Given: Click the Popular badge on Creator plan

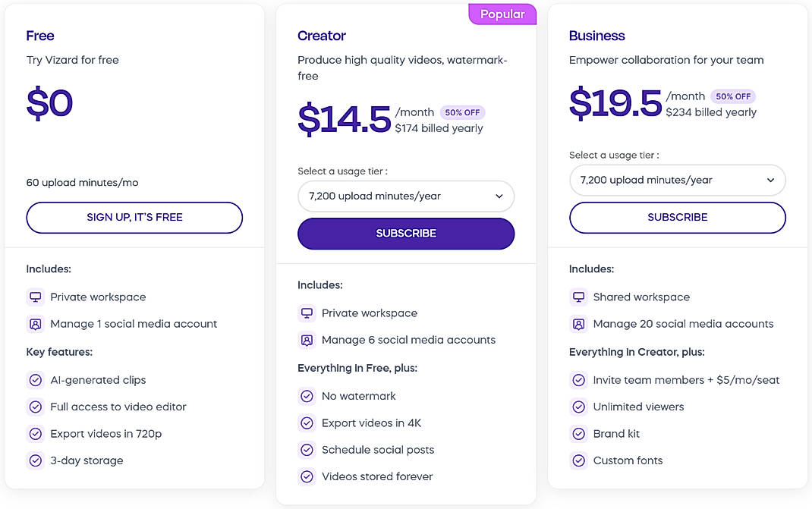Looking at the screenshot, I should pos(502,14).
